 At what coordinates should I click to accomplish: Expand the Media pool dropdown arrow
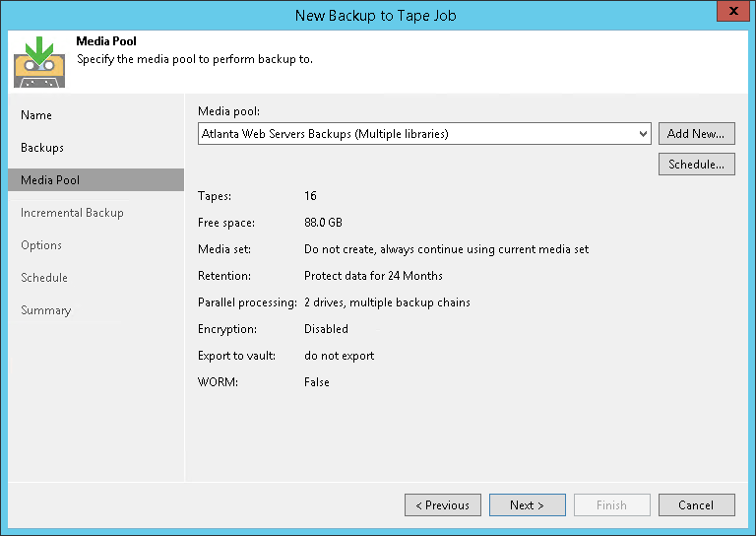pos(643,133)
